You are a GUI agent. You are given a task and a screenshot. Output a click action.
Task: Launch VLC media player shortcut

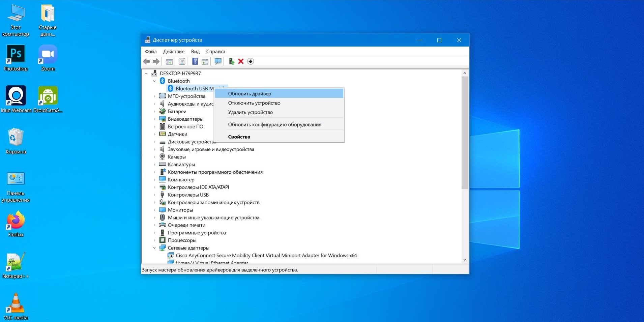16,307
